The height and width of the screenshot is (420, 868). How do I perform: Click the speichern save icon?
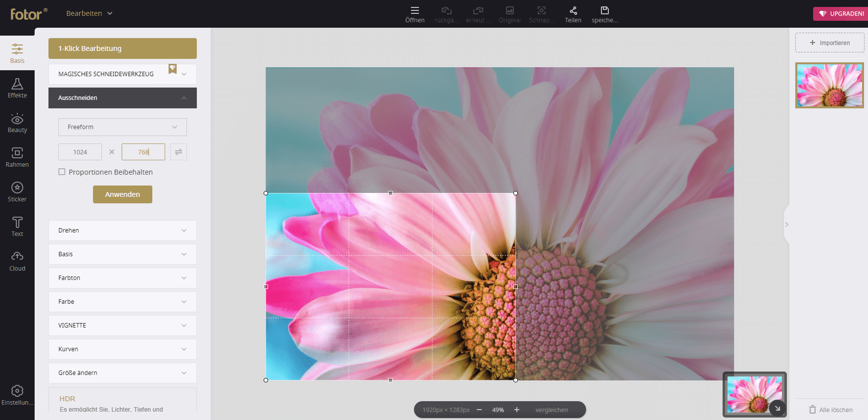point(605,10)
